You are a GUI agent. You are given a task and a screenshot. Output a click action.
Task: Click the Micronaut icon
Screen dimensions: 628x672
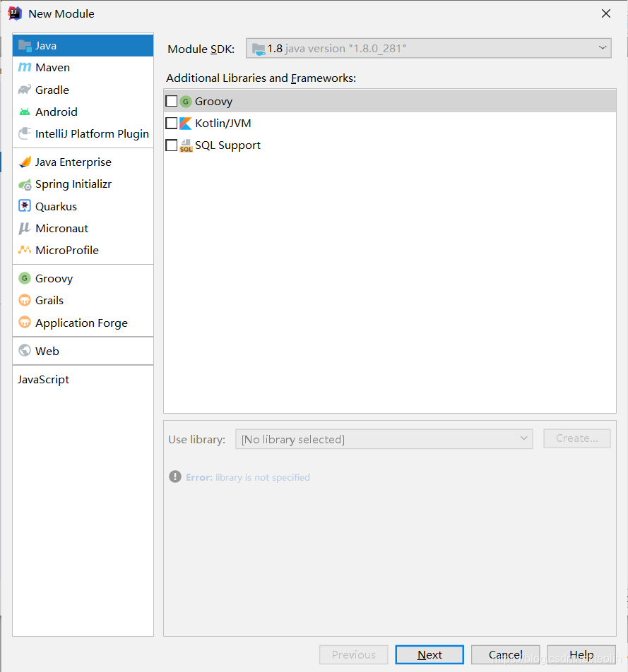(x=25, y=228)
